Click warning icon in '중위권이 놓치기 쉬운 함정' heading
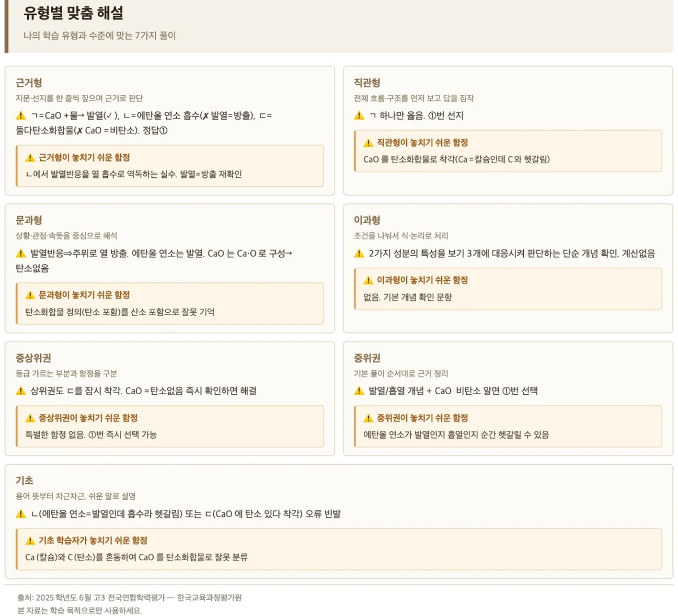 [368, 418]
